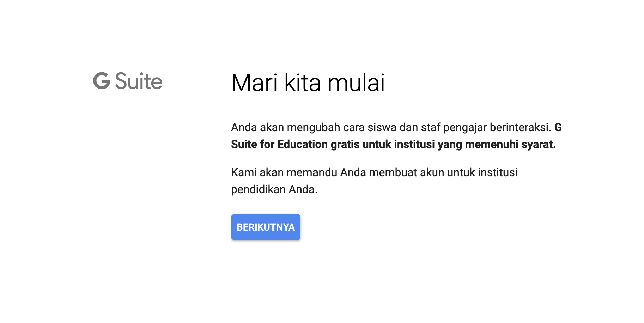Select the G Suite branding area

point(128,82)
